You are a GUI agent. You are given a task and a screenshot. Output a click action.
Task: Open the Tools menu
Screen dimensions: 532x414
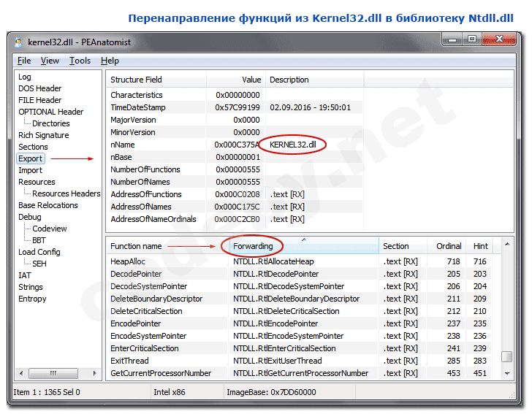point(80,61)
